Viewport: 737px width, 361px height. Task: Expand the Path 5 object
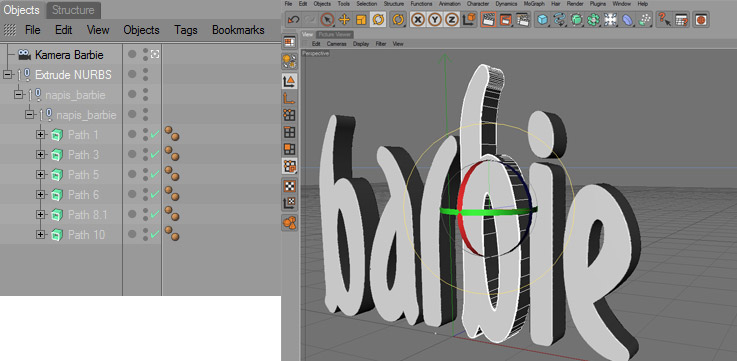pos(40,174)
